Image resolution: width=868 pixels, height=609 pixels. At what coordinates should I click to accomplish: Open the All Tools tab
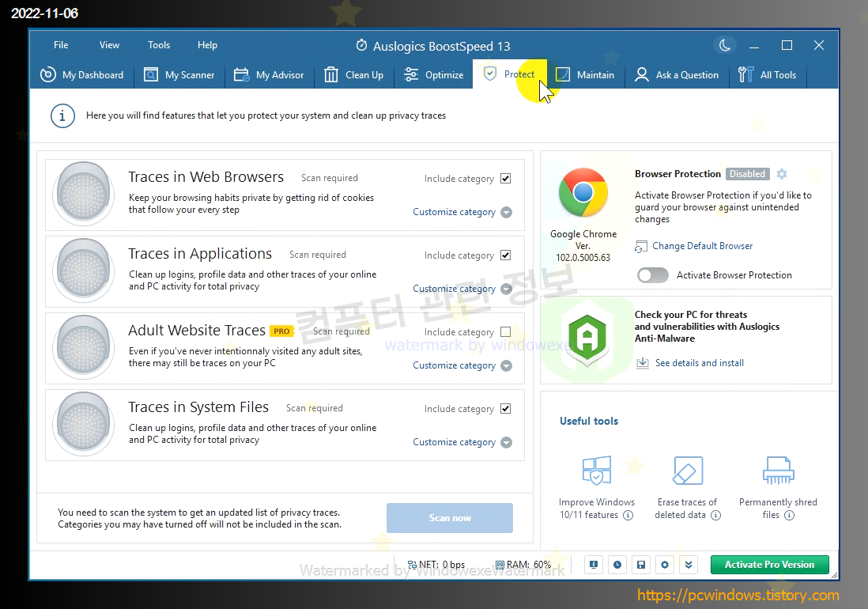768,74
